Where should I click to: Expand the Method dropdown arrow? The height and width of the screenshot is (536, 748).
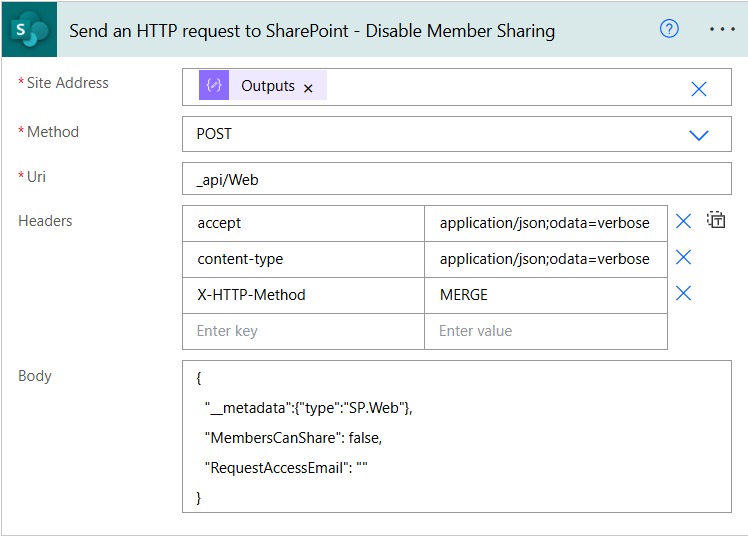click(x=698, y=135)
